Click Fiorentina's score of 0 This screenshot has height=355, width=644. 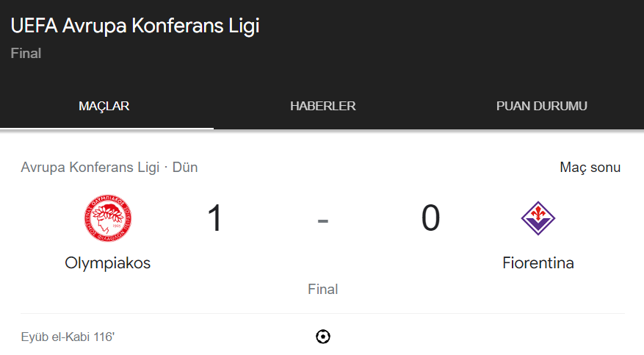coord(431,218)
